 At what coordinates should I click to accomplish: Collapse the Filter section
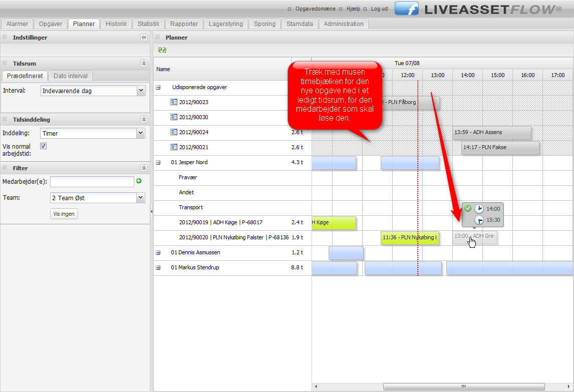144,168
